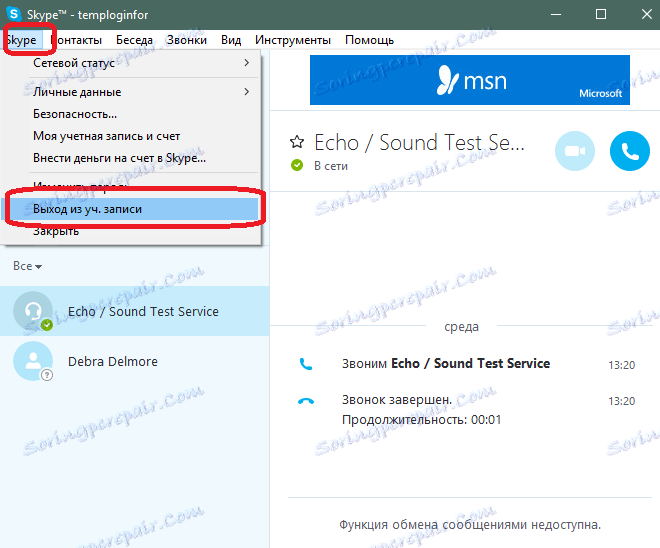This screenshot has height=548, width=660.
Task: Open the Вид menu
Action: point(231,40)
